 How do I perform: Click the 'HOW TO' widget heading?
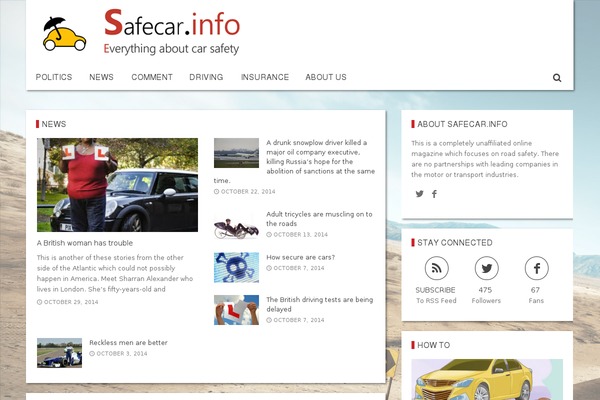point(434,345)
